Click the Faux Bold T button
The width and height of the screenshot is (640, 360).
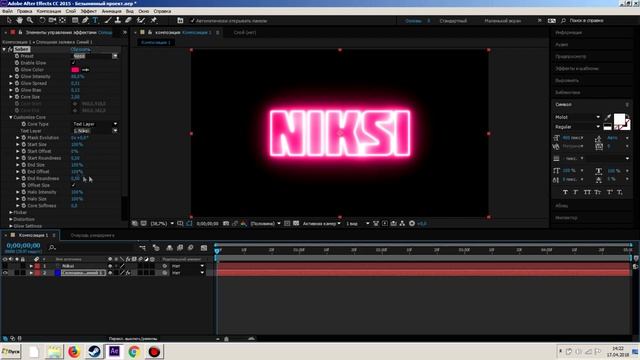click(565, 192)
